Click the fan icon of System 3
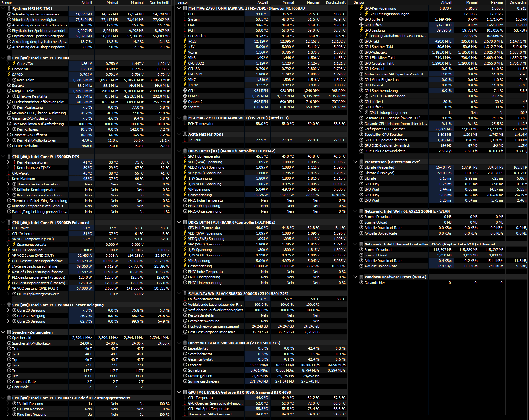The width and height of the screenshot is (529, 420). [185, 107]
